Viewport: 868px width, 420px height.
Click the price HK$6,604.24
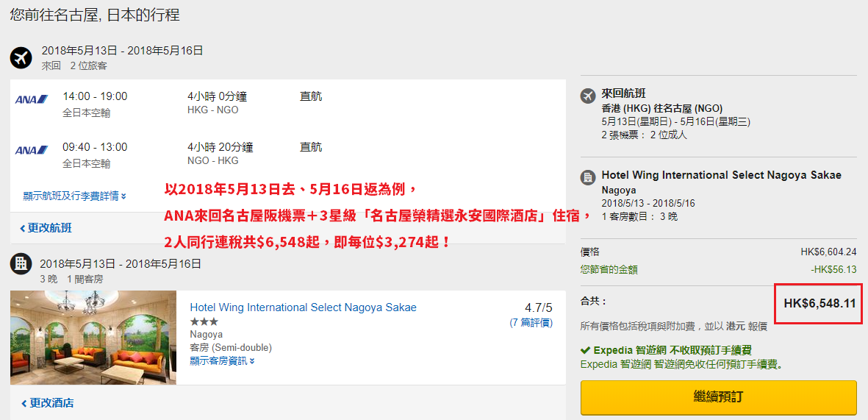829,252
